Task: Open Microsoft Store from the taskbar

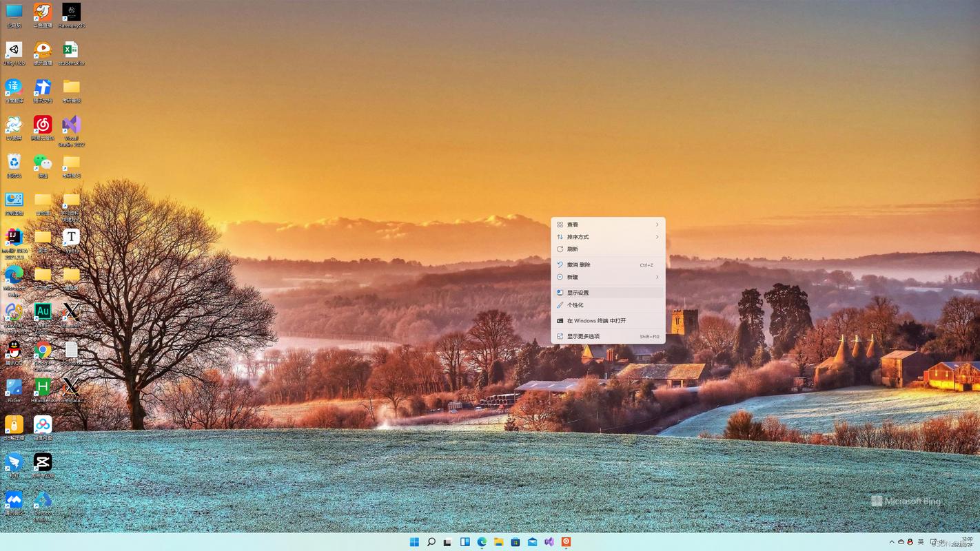Action: coord(515,542)
